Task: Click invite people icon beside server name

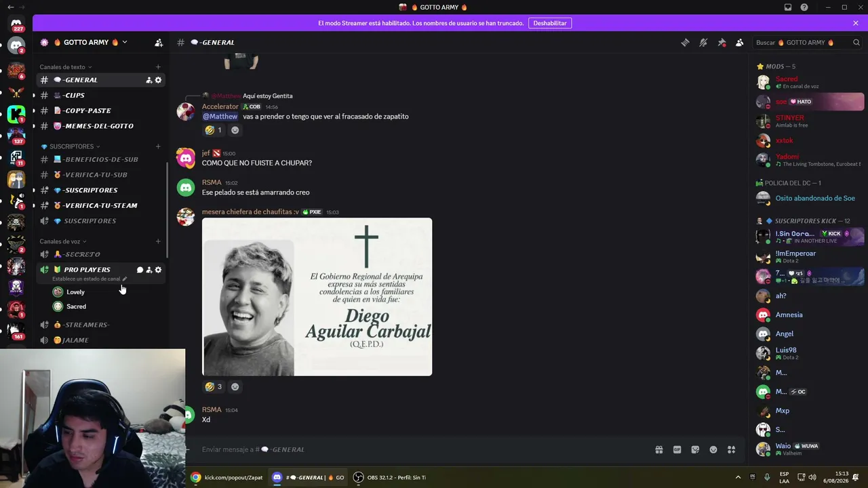Action: [159, 43]
